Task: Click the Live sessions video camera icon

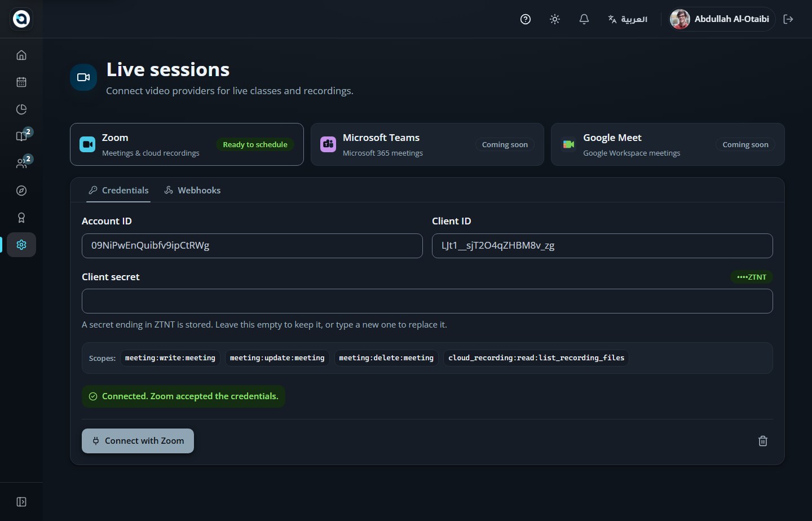Action: [83, 77]
